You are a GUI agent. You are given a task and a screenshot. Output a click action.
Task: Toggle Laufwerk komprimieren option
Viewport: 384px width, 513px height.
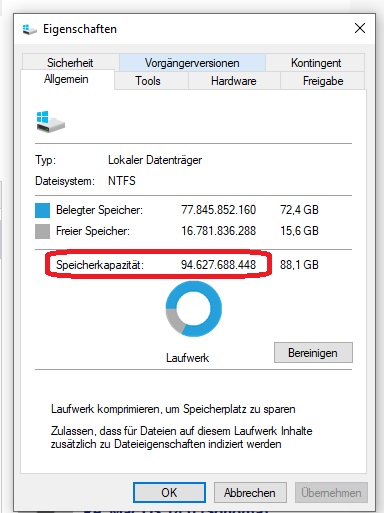[x=173, y=409]
